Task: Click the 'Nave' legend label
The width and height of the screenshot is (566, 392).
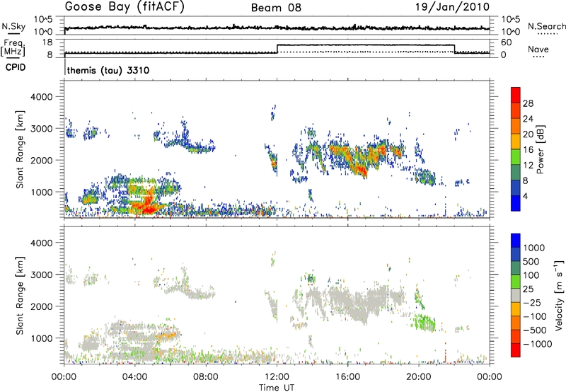Action: coord(538,50)
